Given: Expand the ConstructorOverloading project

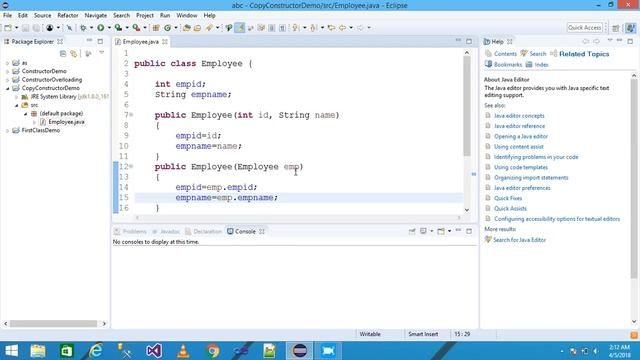Looking at the screenshot, I should tap(7, 80).
